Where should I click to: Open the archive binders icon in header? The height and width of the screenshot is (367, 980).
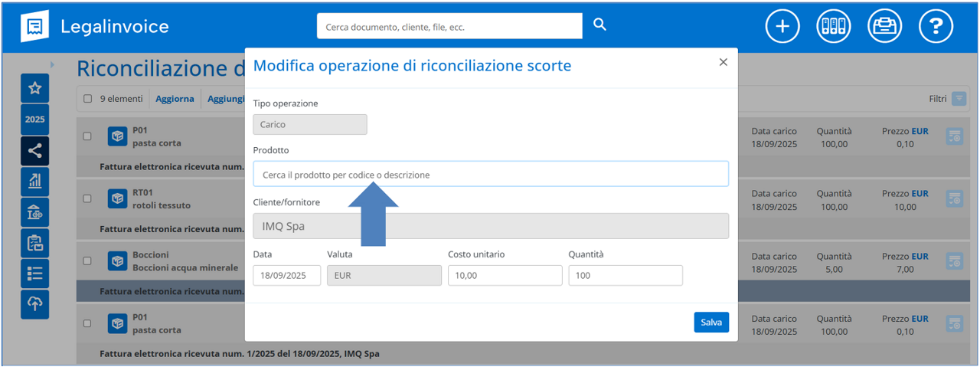click(833, 26)
